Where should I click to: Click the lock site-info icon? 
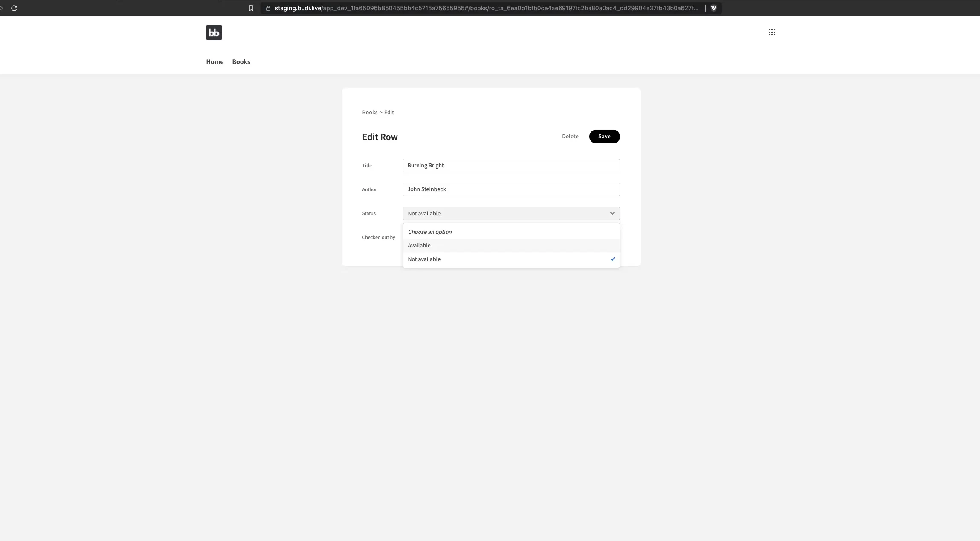[268, 8]
